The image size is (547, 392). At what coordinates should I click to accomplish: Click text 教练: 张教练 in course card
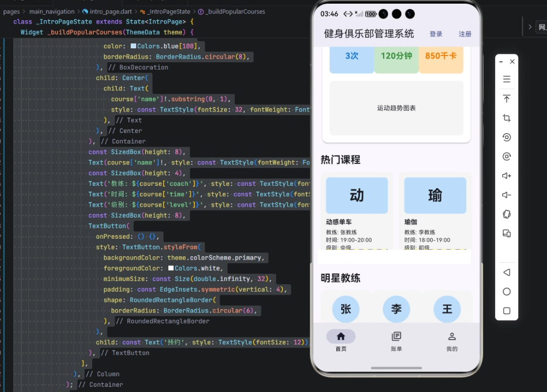click(x=342, y=232)
